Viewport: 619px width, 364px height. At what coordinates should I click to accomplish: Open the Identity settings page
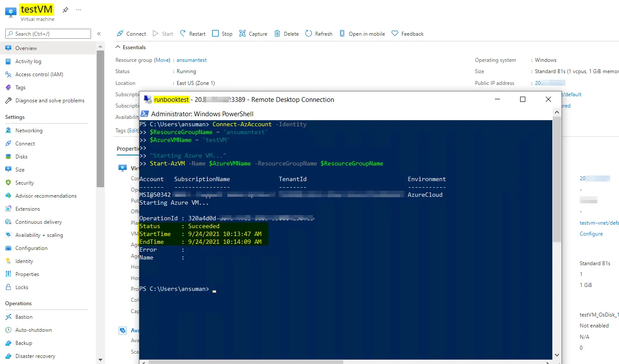(24, 261)
